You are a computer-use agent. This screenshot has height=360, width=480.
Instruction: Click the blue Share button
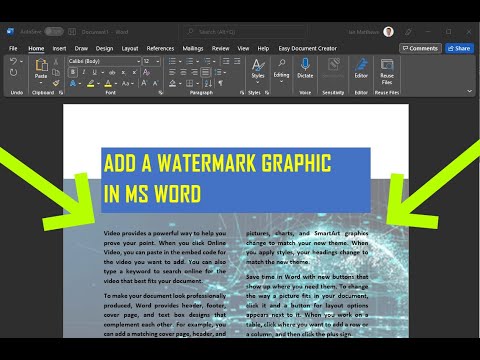coord(459,48)
